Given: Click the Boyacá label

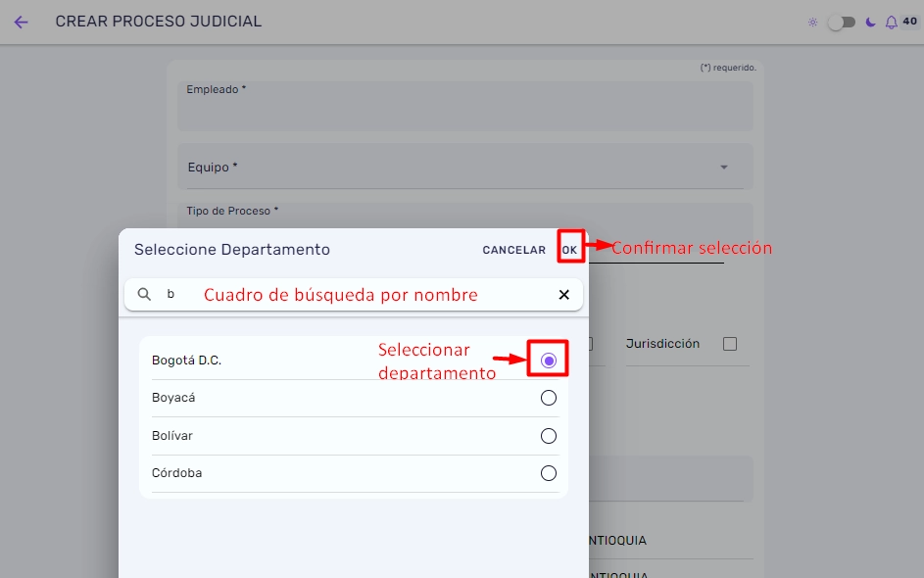Looking at the screenshot, I should tap(173, 398).
